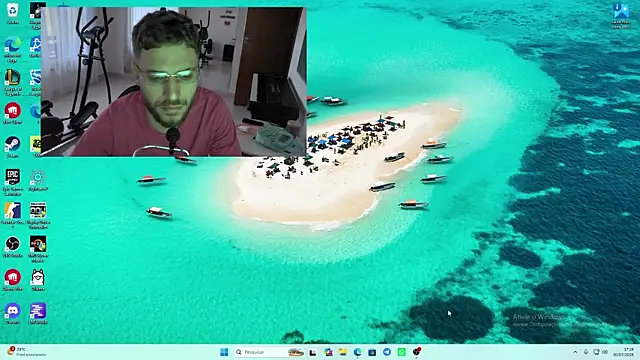This screenshot has height=360, width=640.
Task: Open the taskbar clock and date
Action: [623, 352]
